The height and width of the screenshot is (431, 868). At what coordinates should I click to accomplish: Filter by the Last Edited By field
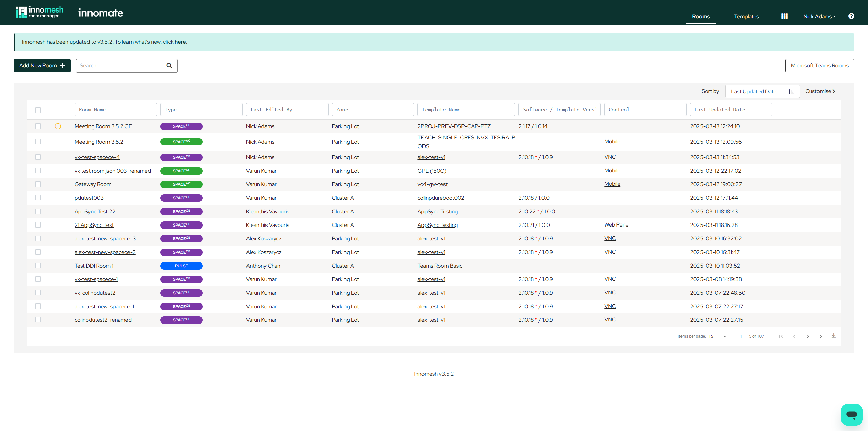click(x=287, y=110)
